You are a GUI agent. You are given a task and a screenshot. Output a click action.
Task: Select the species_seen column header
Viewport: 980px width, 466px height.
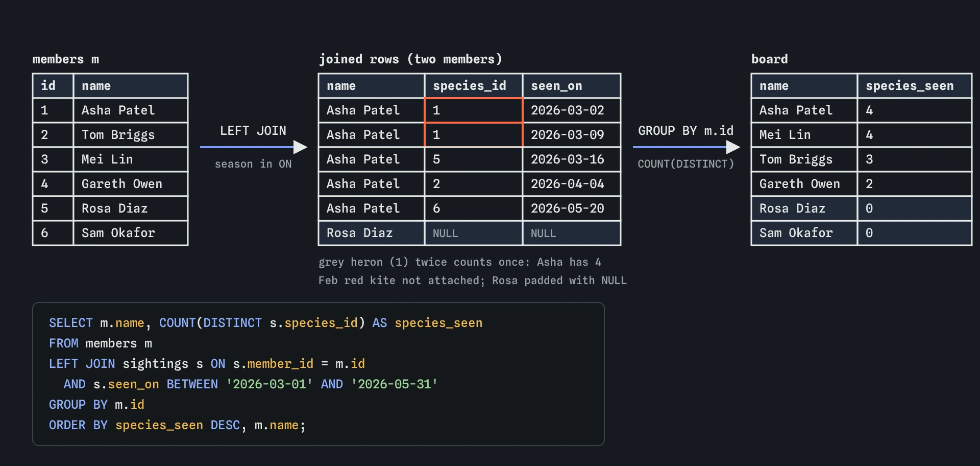point(915,86)
